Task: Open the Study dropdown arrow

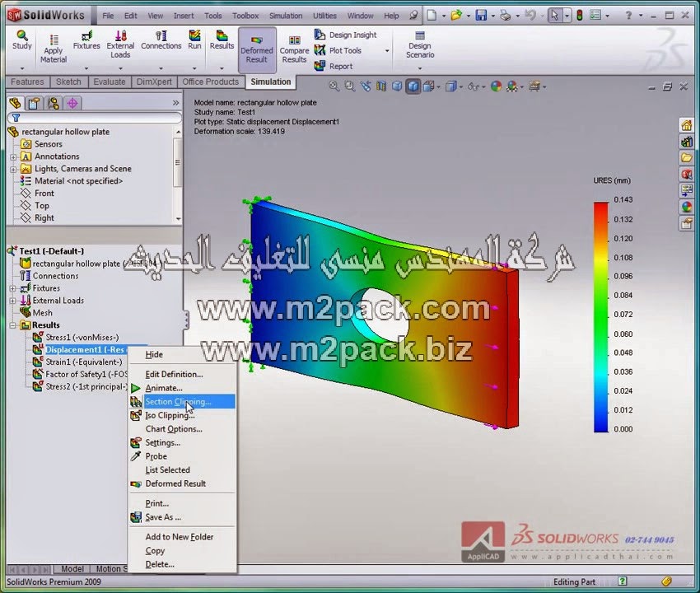Action: tap(22, 68)
